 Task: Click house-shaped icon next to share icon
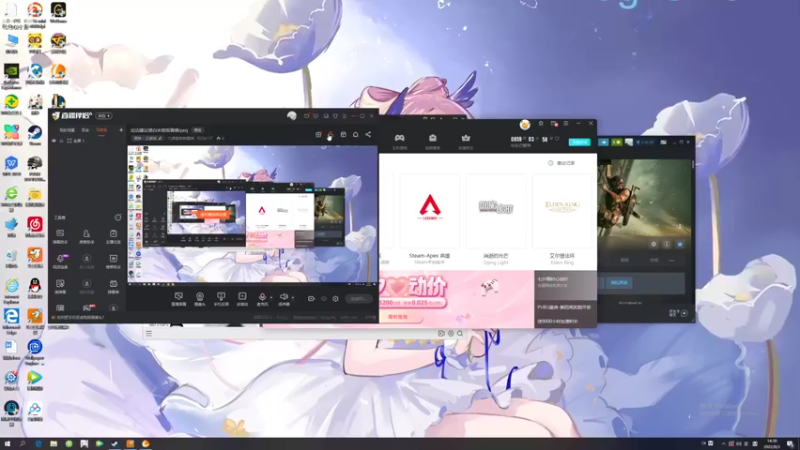pyautogui.click(x=356, y=134)
